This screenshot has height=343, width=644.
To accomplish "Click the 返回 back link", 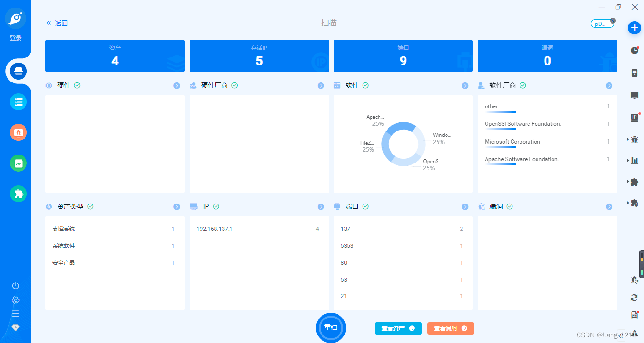I will [x=57, y=23].
